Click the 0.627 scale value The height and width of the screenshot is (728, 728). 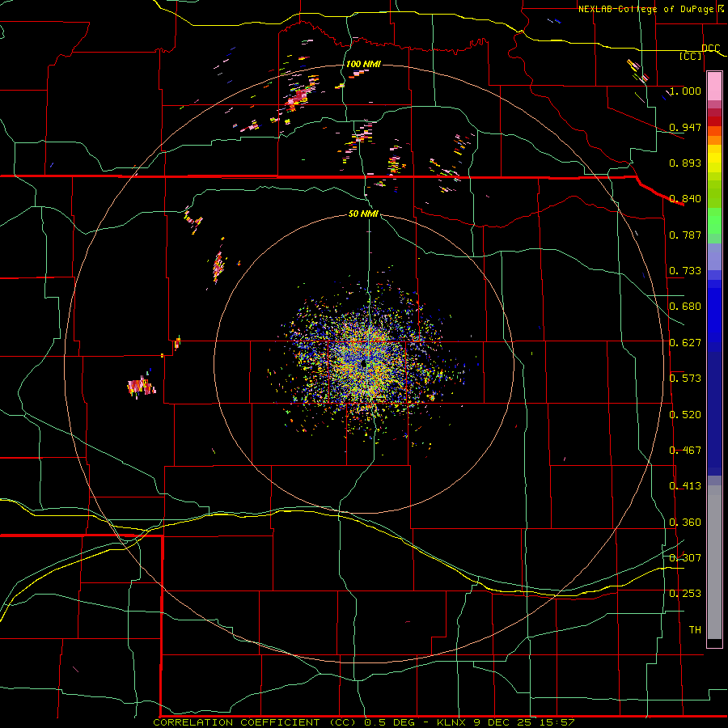click(x=685, y=343)
